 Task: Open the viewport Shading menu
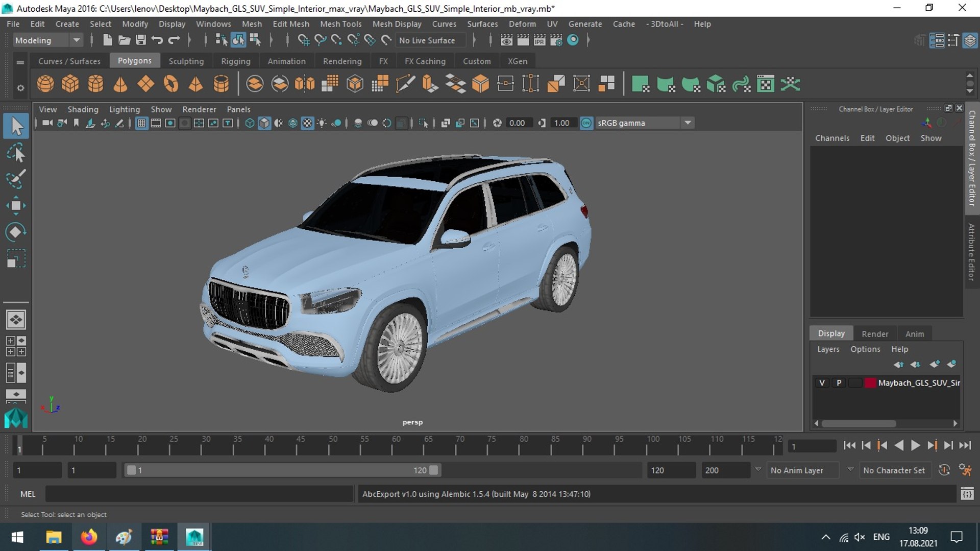point(83,109)
